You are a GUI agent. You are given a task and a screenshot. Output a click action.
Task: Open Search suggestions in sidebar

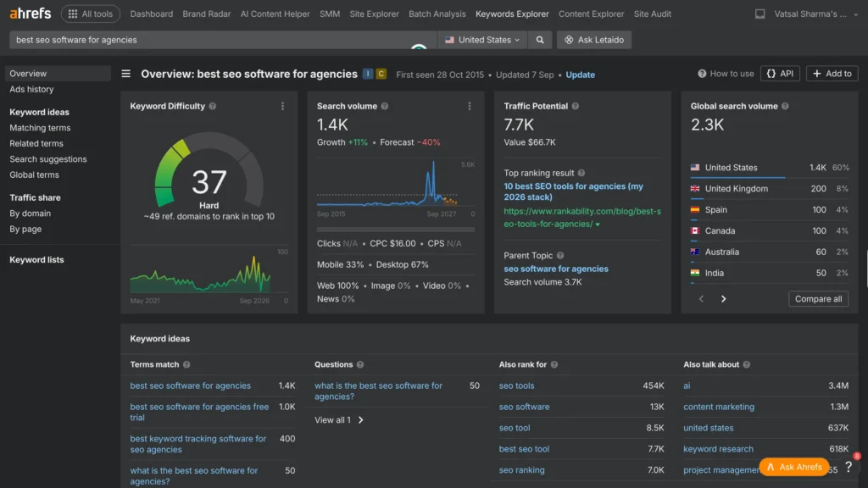click(x=48, y=158)
